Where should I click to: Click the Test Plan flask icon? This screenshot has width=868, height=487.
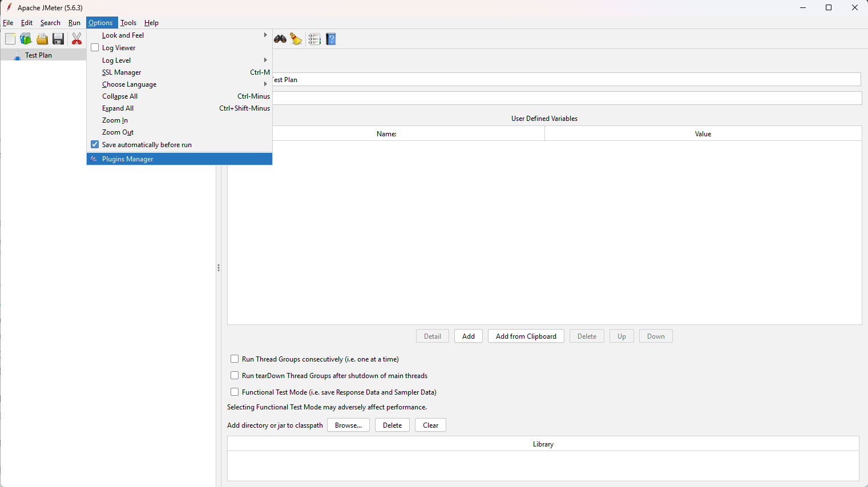pos(17,55)
